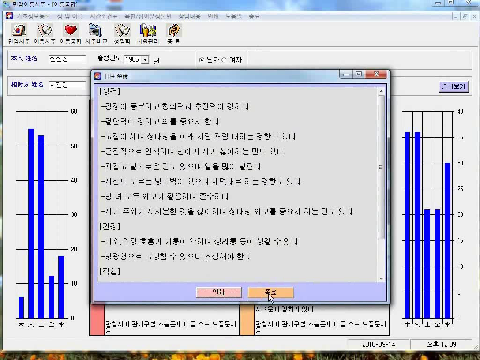Image resolution: width=480 pixels, height=360 pixels.
Task: Select the first radio button beside the year field
Action: click(201, 60)
